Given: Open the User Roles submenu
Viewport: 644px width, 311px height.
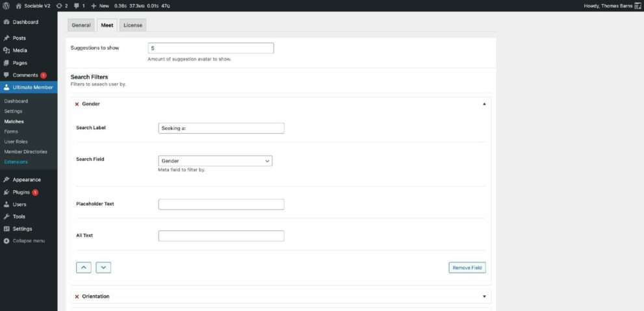Looking at the screenshot, I should (16, 142).
